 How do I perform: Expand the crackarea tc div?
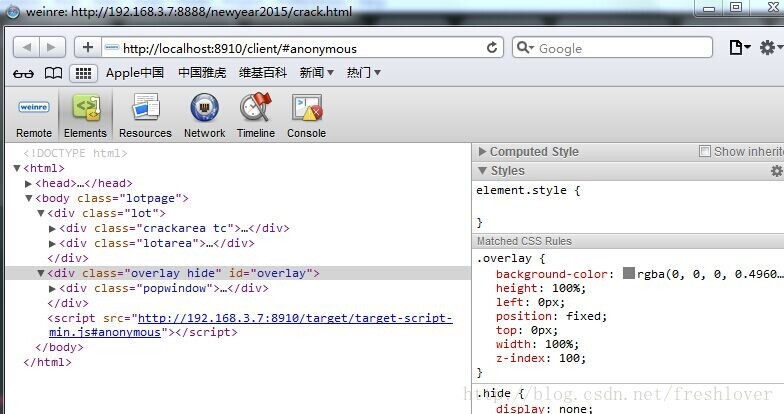52,228
